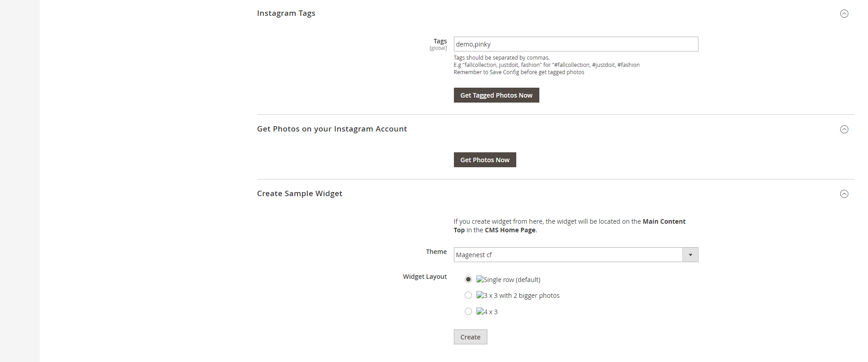
Task: Click the 'Tags should be separated by commas' hint
Action: 502,58
